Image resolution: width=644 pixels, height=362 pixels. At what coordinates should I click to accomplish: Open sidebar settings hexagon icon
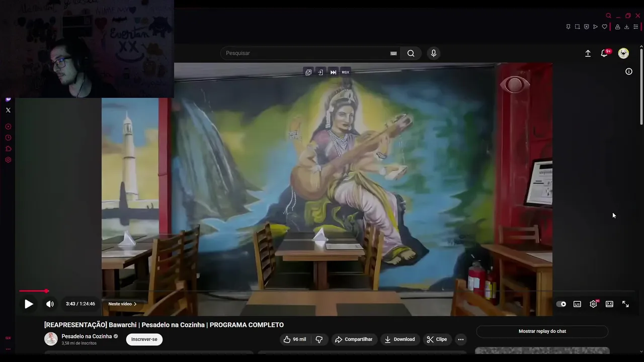click(x=8, y=160)
